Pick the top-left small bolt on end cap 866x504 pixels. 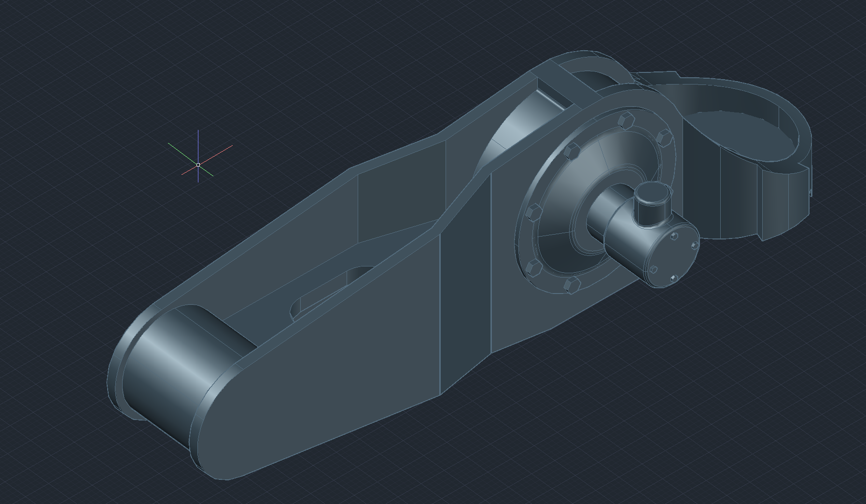click(674, 236)
